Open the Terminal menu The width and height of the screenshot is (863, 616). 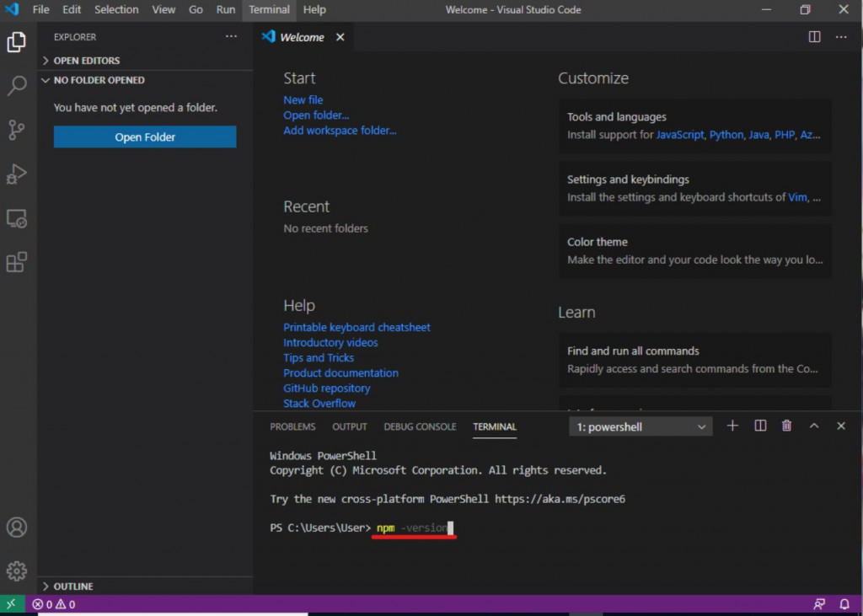[x=269, y=9]
